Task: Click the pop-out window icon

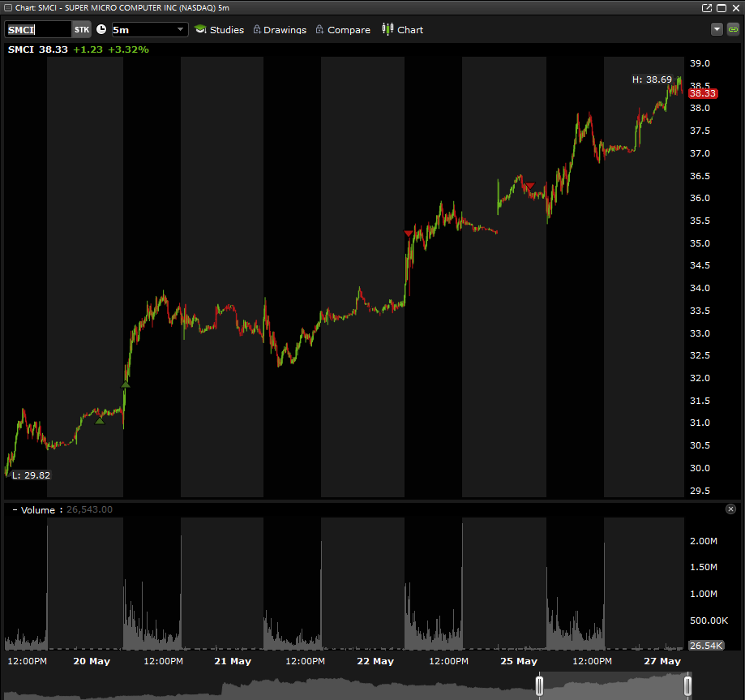Action: [707, 7]
